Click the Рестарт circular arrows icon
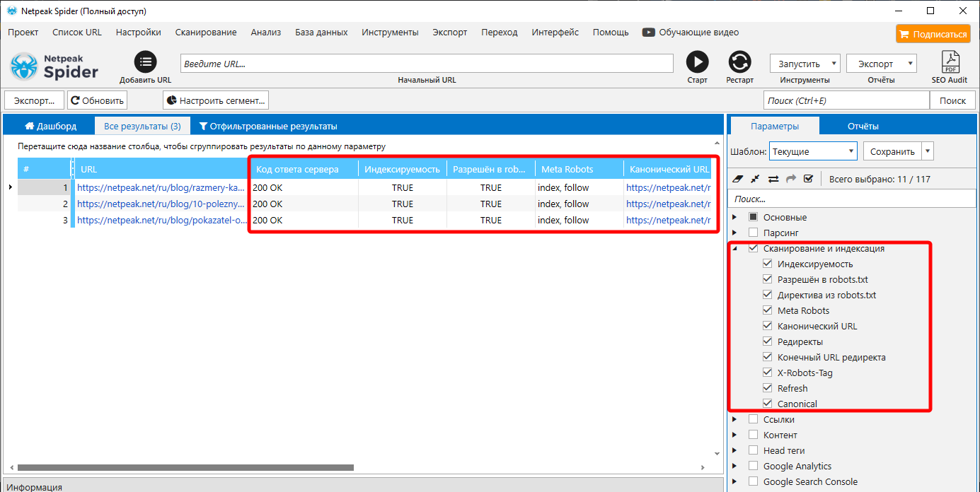This screenshot has width=980, height=492. click(x=739, y=62)
